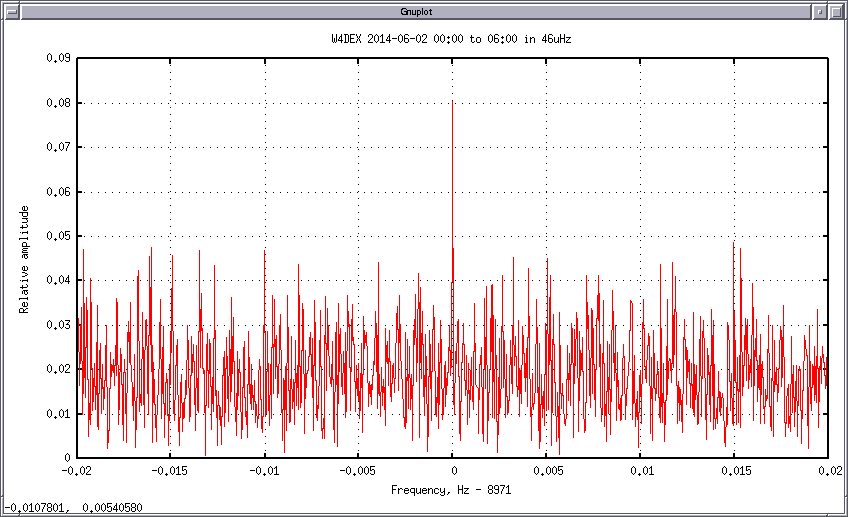Click the y-axis tick label 0.09
The height and width of the screenshot is (517, 848).
point(57,58)
